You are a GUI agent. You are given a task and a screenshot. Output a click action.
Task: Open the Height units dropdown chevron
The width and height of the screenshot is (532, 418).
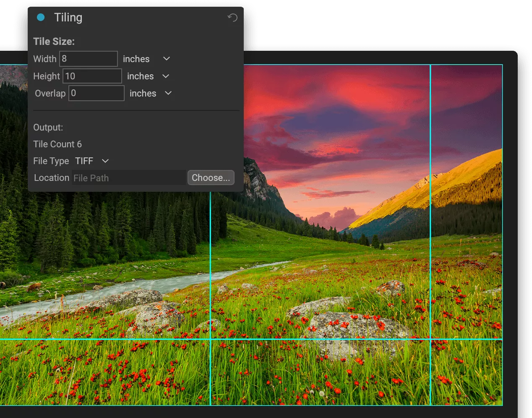click(165, 76)
